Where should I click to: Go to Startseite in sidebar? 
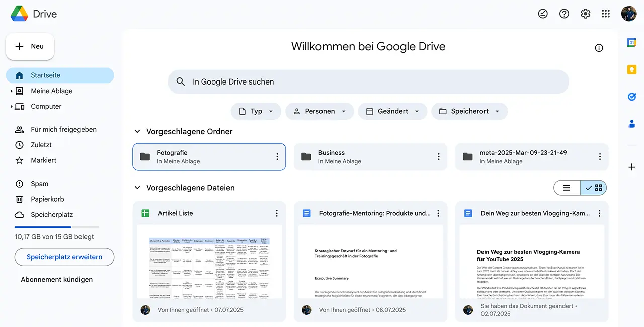click(60, 75)
